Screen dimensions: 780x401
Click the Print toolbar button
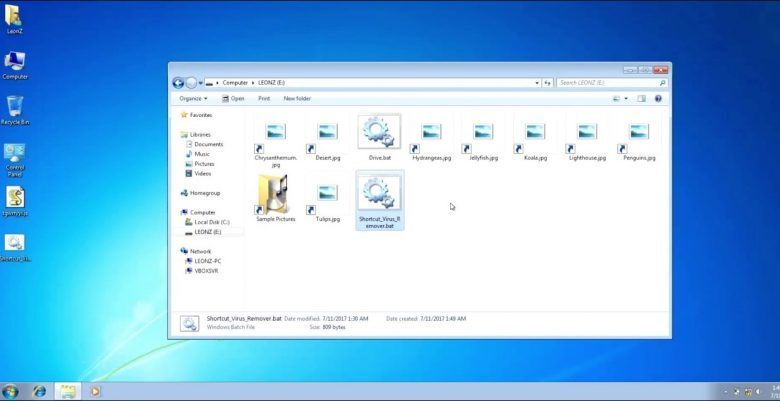[264, 99]
